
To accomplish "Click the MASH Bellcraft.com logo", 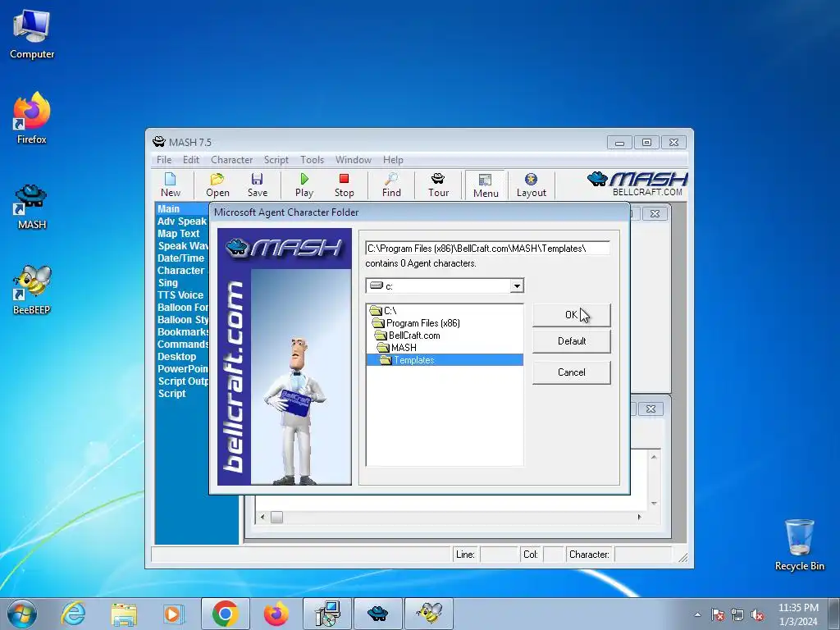I will [x=637, y=184].
